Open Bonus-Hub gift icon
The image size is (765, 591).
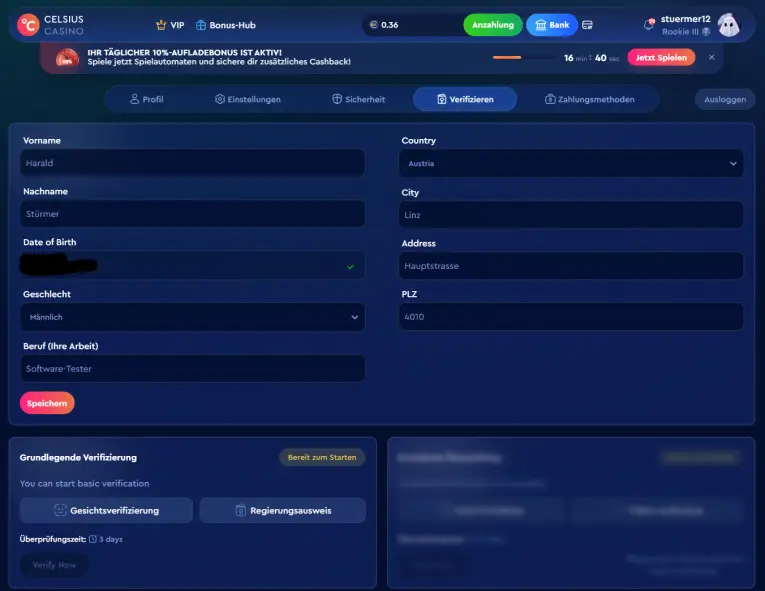(x=201, y=25)
